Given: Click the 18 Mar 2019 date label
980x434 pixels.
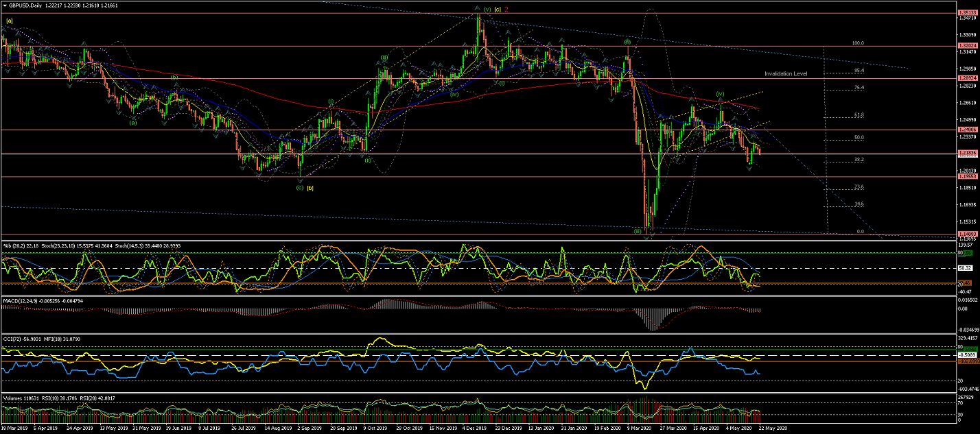Looking at the screenshot, I should (x=14, y=427).
